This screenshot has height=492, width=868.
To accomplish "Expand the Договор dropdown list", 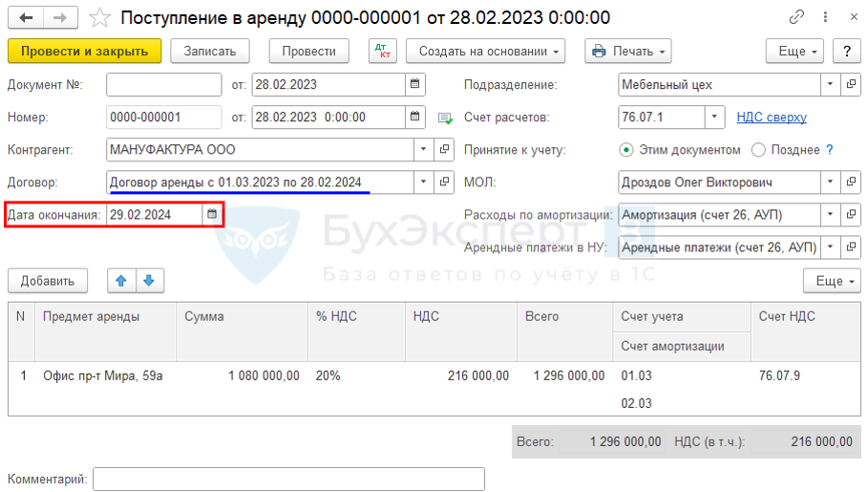I will [x=423, y=182].
